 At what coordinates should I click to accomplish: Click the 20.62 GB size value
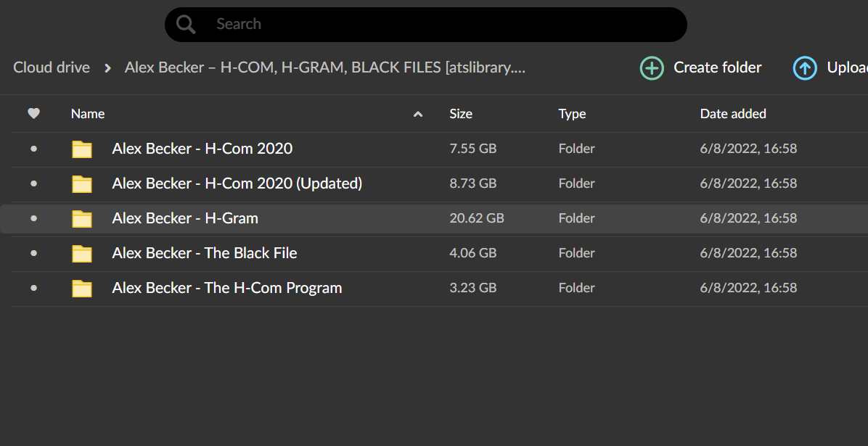point(477,218)
